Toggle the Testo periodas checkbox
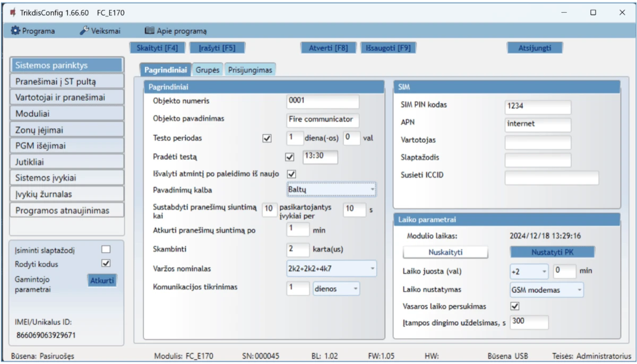This screenshot has height=364, width=637. click(267, 138)
